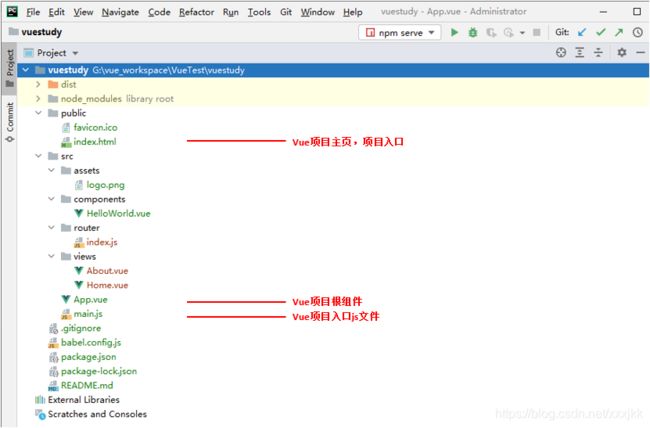The width and height of the screenshot is (650, 428).
Task: Run with coverage icon
Action: click(x=491, y=32)
